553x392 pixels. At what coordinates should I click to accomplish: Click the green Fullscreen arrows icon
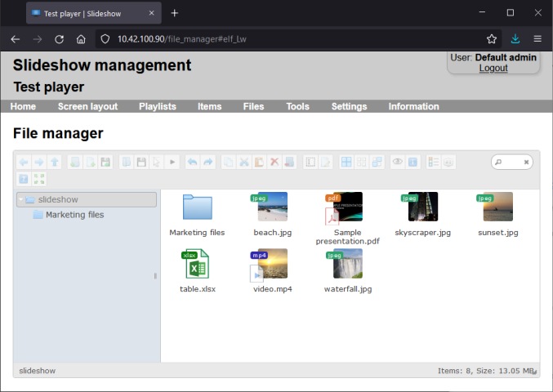(39, 179)
